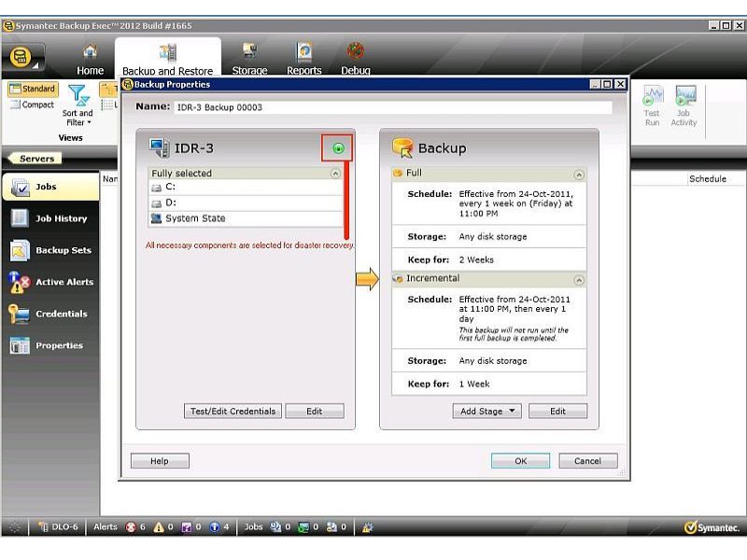Click the warning alerts icon in status bar

(x=159, y=527)
